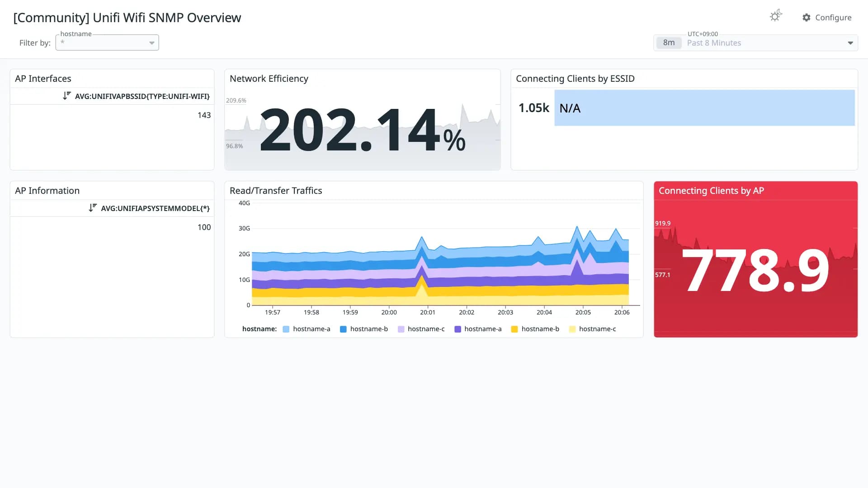
Task: Toggle blue hostname-b legend swatch
Action: (343, 329)
